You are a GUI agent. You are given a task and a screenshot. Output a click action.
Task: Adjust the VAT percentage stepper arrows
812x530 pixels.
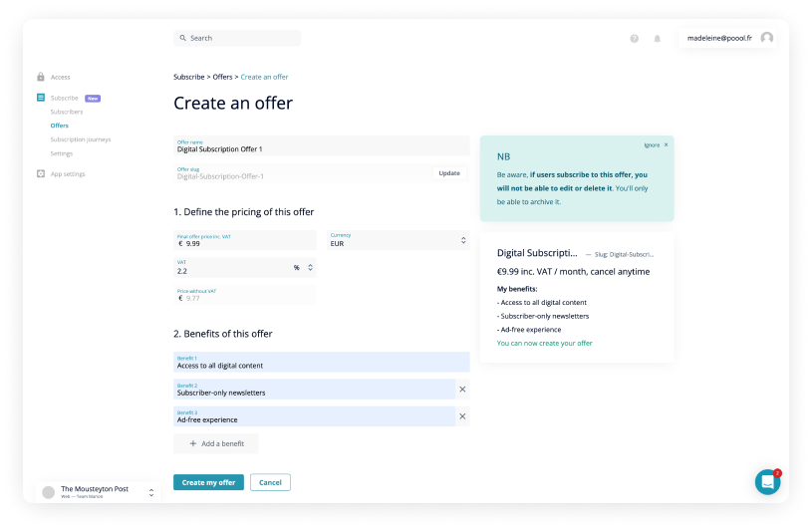[310, 268]
